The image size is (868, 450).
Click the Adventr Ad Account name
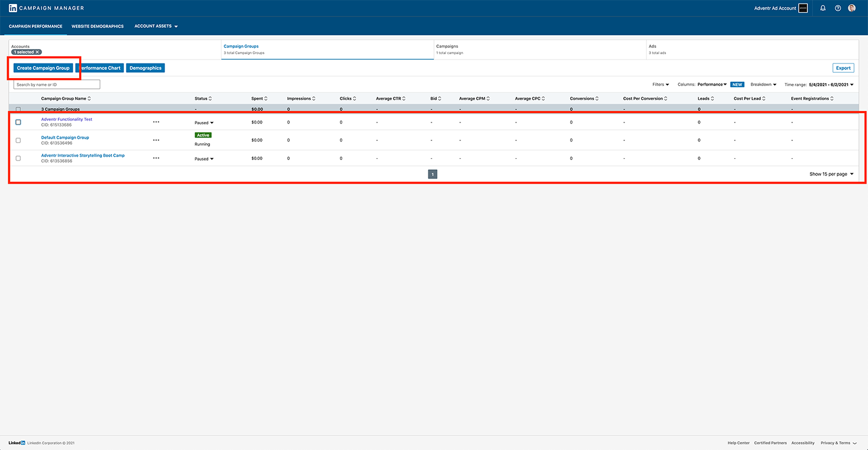(775, 8)
